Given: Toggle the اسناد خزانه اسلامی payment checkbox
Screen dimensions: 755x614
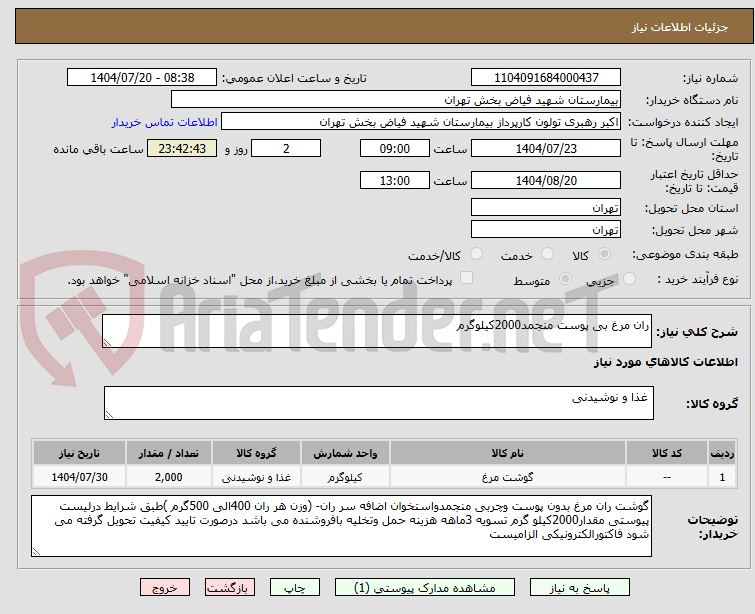Looking at the screenshot, I should point(466,278).
